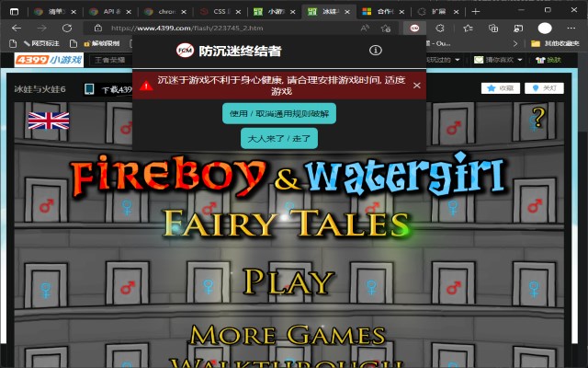The width and height of the screenshot is (588, 368).
Task: Click the 大人来了 / 走了 button
Action: coord(279,138)
